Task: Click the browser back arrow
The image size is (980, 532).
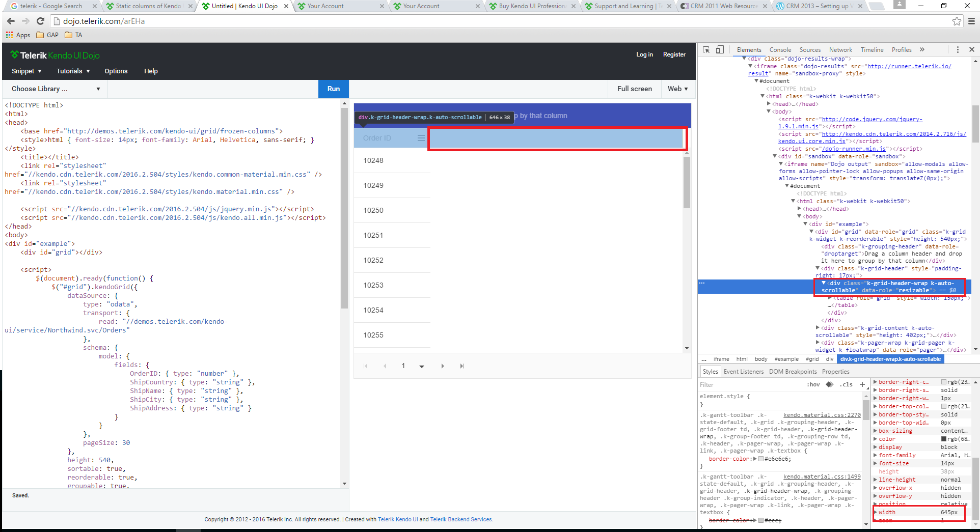Action: 11,21
